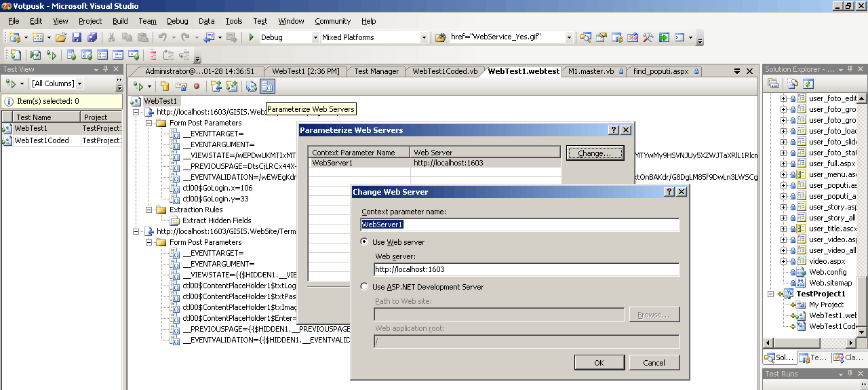Click the Context parameter name field

pos(519,225)
